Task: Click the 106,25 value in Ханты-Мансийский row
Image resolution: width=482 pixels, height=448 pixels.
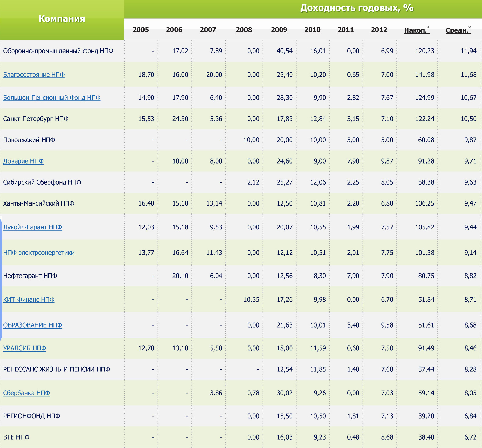Action: click(x=425, y=203)
